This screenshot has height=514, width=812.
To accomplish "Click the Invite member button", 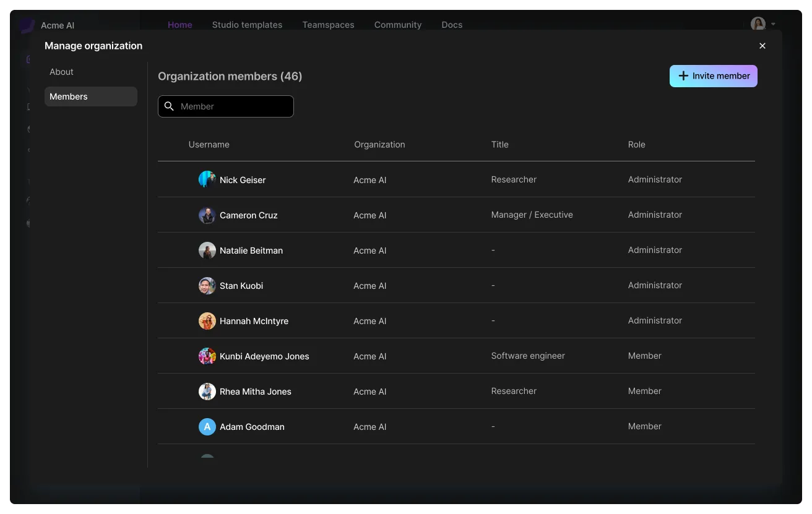I will pos(714,76).
